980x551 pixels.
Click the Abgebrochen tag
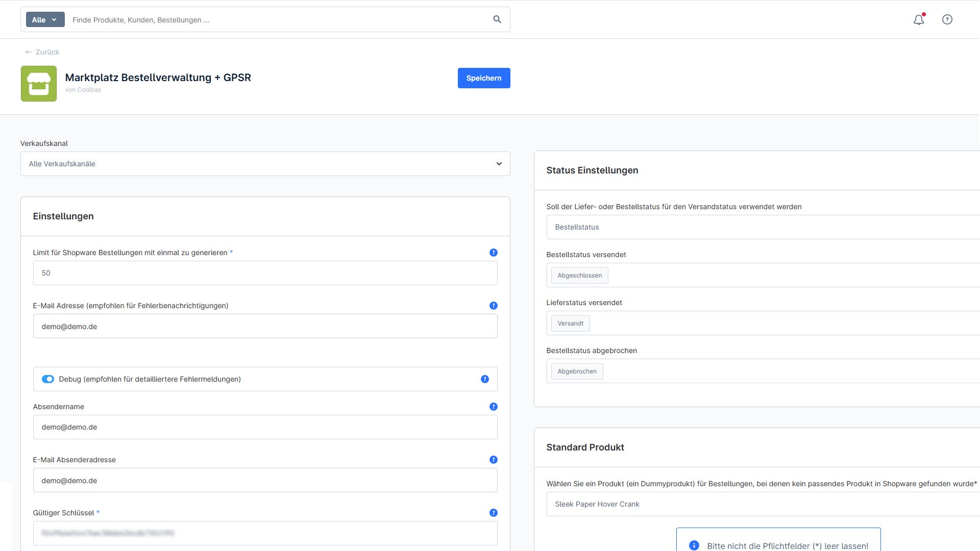[577, 371]
